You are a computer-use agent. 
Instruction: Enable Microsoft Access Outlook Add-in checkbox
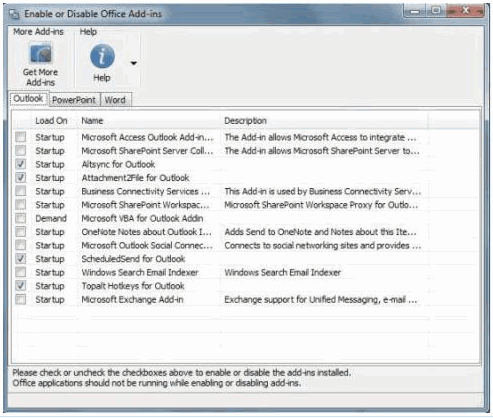coord(21,137)
